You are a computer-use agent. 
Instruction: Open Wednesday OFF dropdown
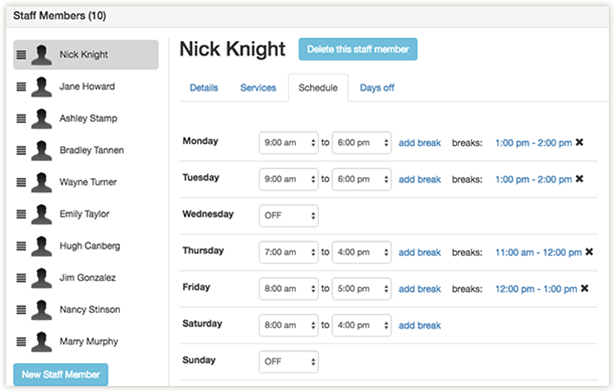[x=288, y=216]
